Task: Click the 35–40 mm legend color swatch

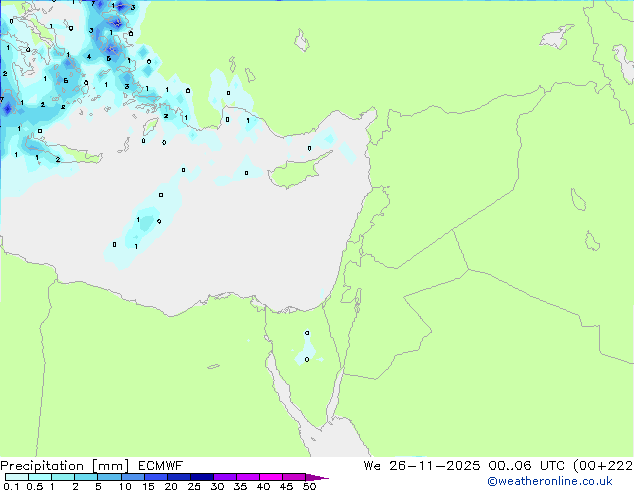Action: 247,477
